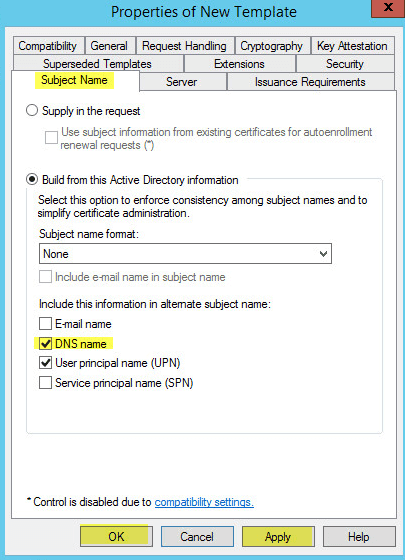Click the OK button

(116, 536)
